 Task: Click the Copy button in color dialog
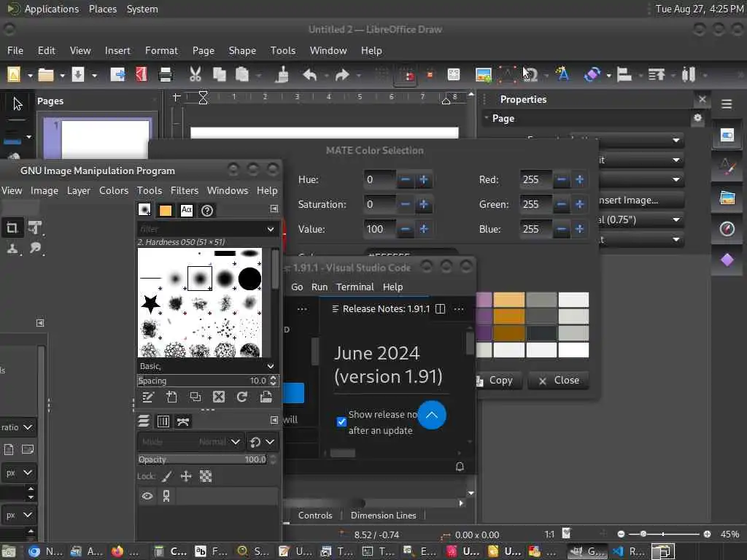498,380
